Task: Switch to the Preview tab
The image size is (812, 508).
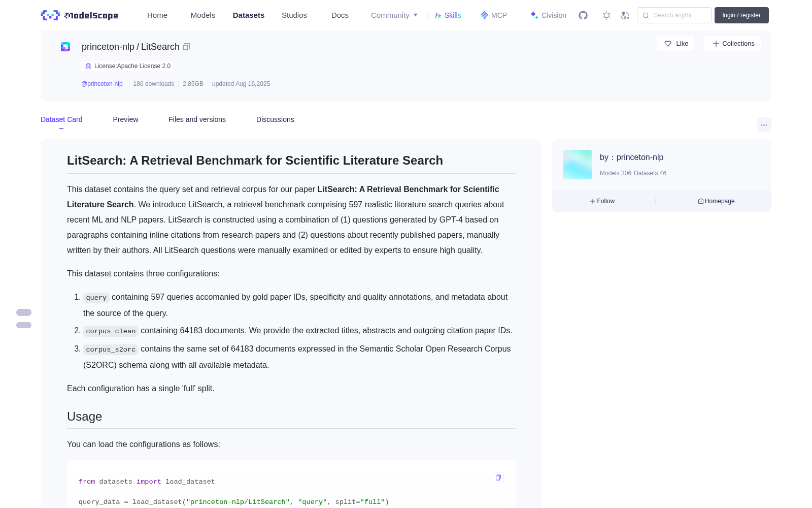Action: [x=125, y=119]
